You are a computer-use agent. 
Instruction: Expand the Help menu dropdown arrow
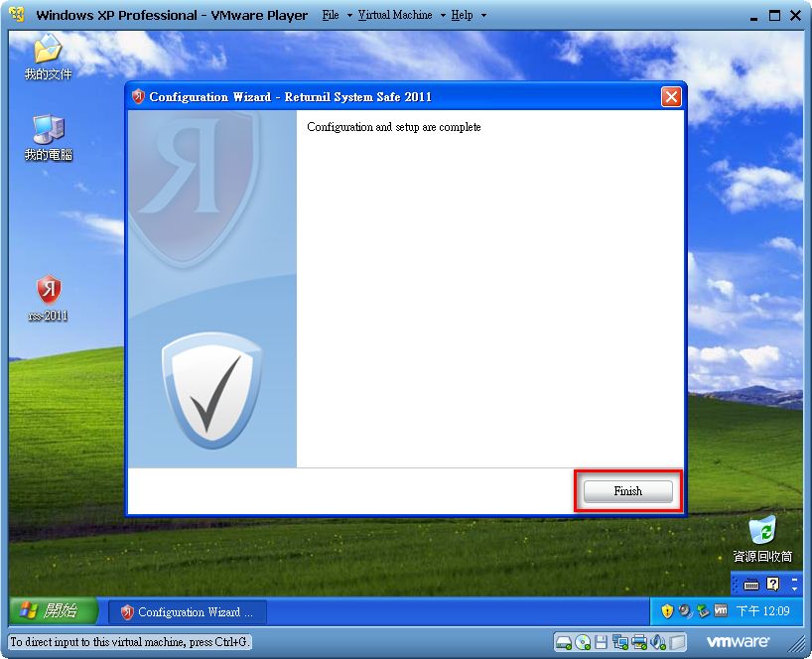483,16
